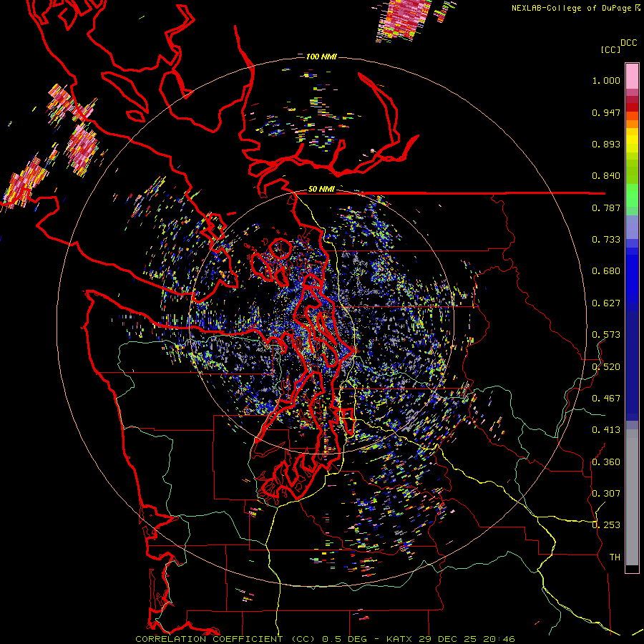644x644 pixels.
Task: Click the 1.000 scale value
Action: [x=606, y=80]
